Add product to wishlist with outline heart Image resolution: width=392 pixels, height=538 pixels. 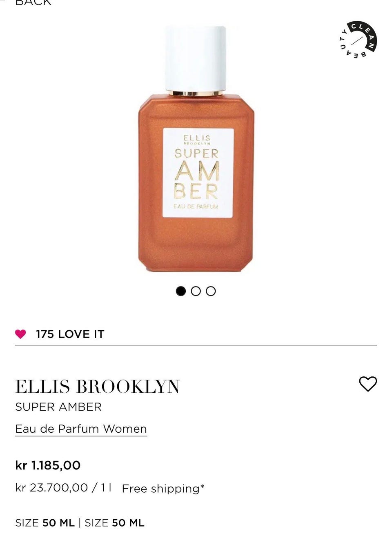[x=368, y=384]
